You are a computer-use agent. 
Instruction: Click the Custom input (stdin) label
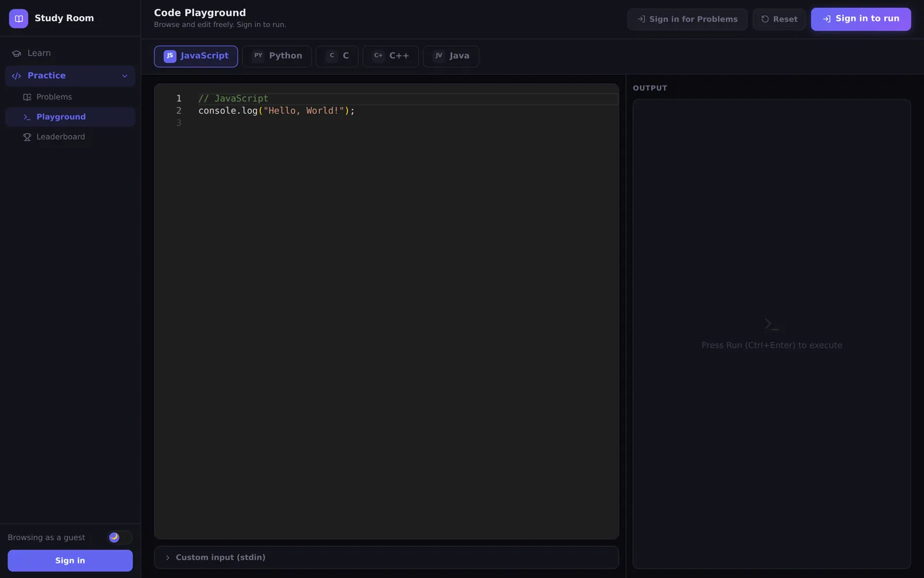coord(221,558)
